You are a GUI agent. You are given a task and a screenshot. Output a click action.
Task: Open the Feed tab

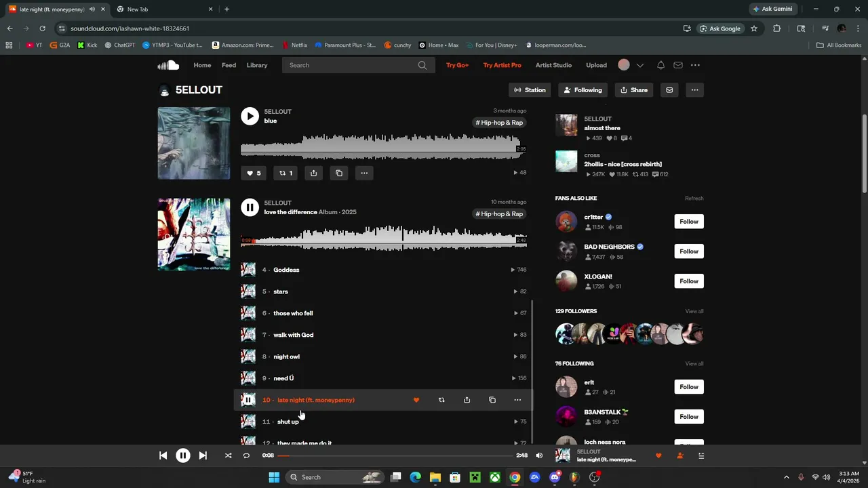pyautogui.click(x=229, y=65)
